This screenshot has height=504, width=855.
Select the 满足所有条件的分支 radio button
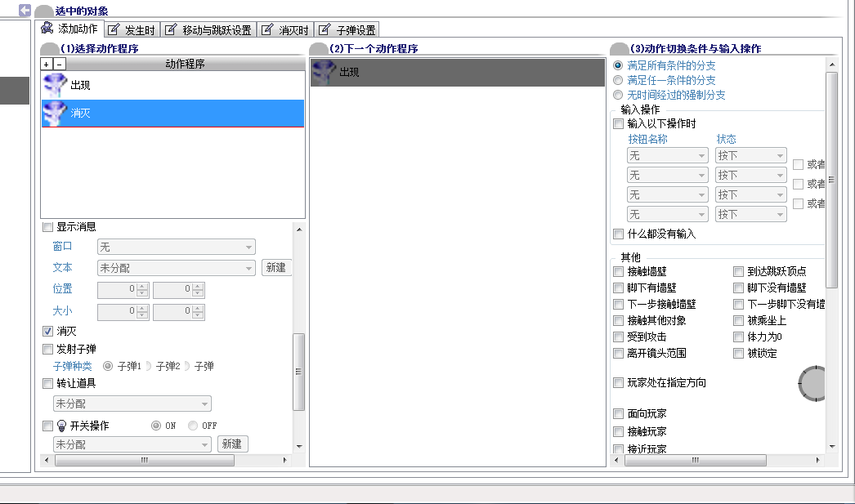[x=618, y=65]
